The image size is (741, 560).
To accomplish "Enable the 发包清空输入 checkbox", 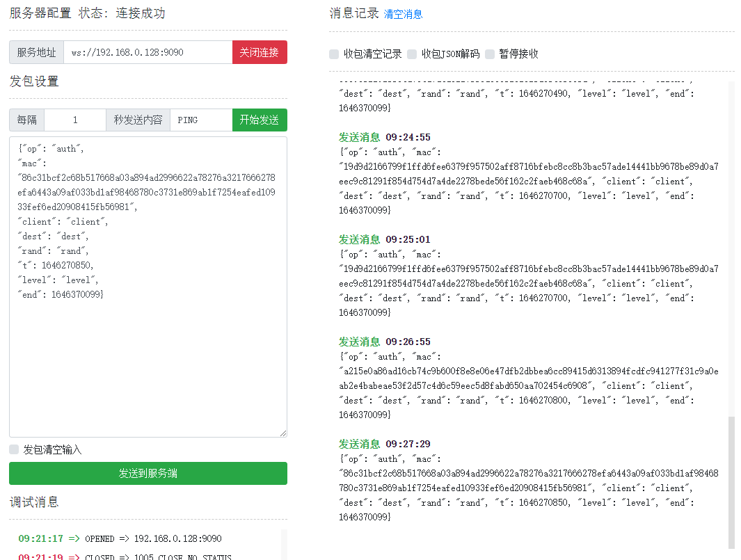I will coord(13,449).
